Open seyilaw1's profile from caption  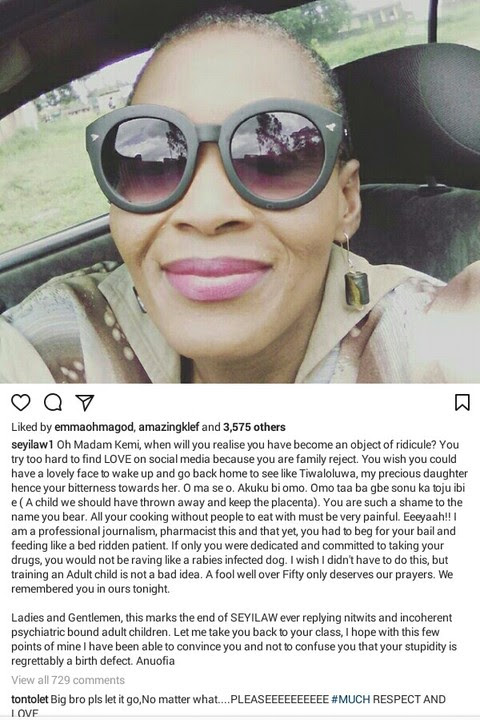pyautogui.click(x=33, y=445)
